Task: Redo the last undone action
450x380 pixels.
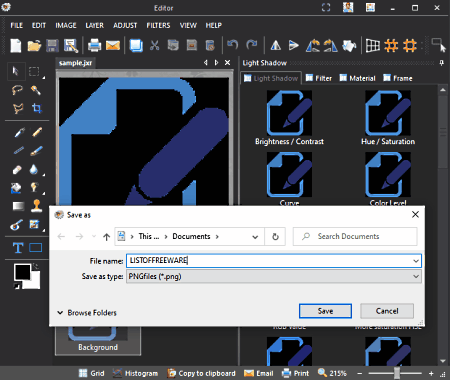Action: [252, 45]
